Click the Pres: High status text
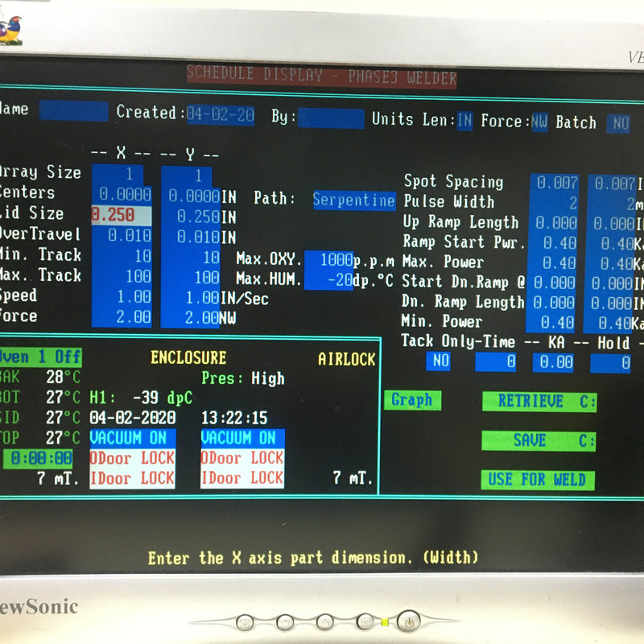 coord(243,378)
